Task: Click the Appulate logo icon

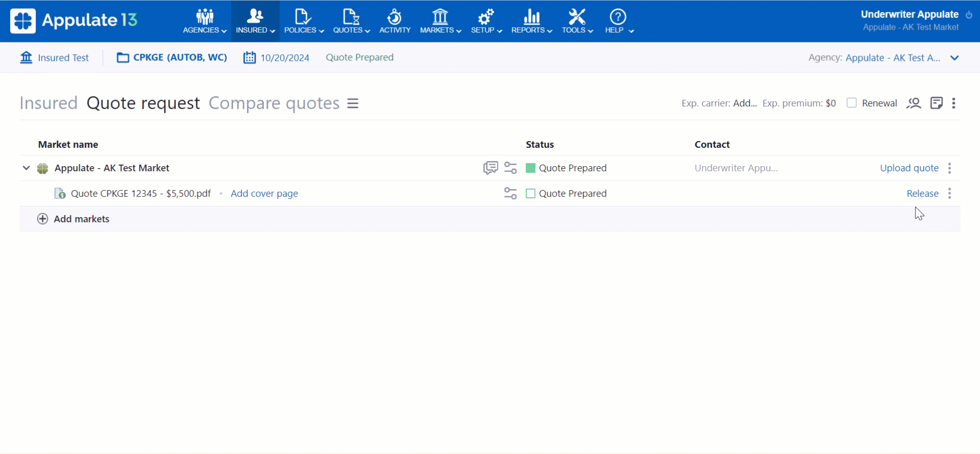Action: tap(23, 21)
